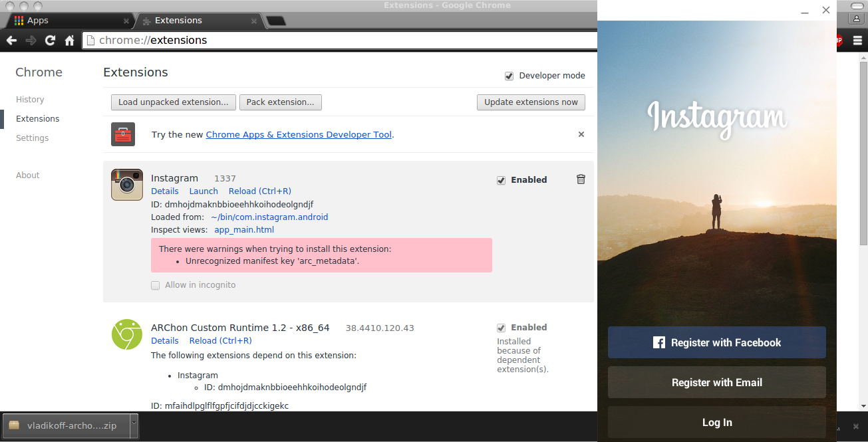Image resolution: width=868 pixels, height=442 pixels.
Task: Click Register with Facebook button
Action: click(x=717, y=342)
